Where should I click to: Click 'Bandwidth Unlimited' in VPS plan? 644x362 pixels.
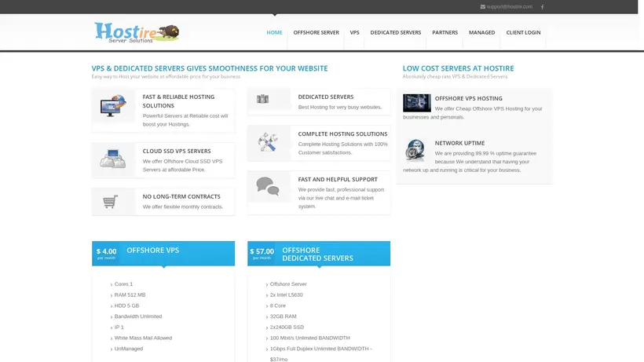[138, 316]
